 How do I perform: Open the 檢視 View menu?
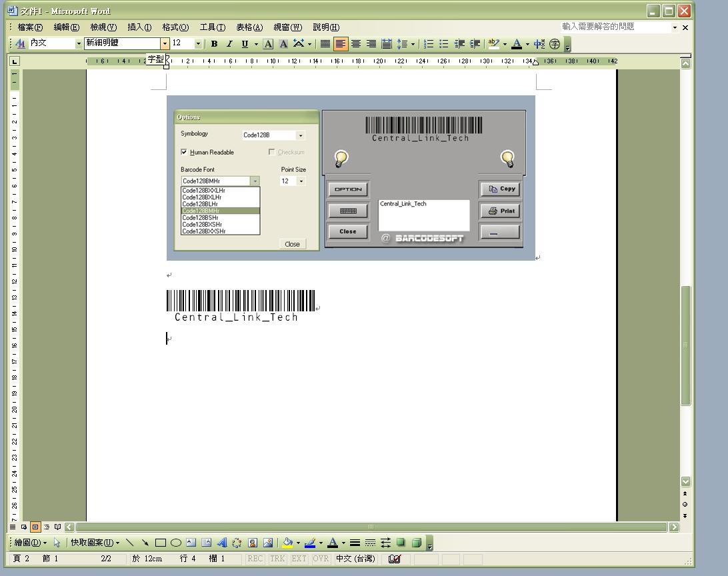[103, 27]
